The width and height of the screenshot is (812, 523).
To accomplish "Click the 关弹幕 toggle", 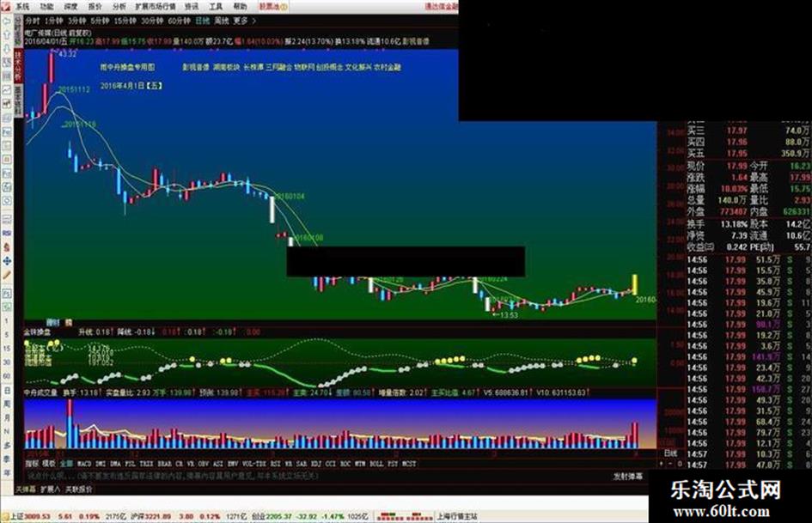I will pyautogui.click(x=26, y=489).
